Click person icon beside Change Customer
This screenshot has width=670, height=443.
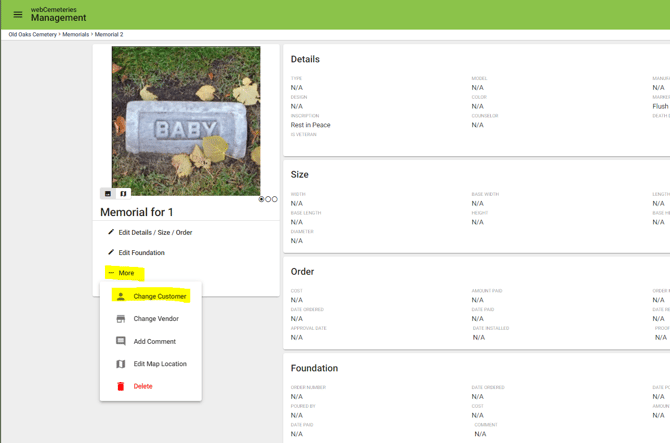click(x=121, y=296)
